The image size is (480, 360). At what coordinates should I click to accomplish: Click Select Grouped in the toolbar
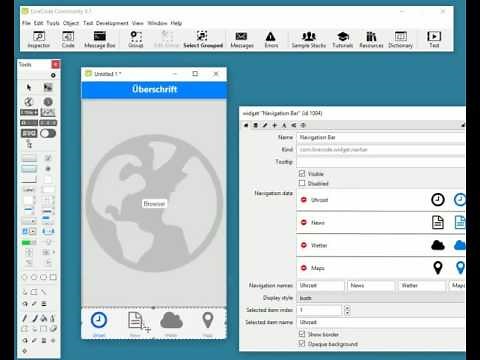[203, 39]
